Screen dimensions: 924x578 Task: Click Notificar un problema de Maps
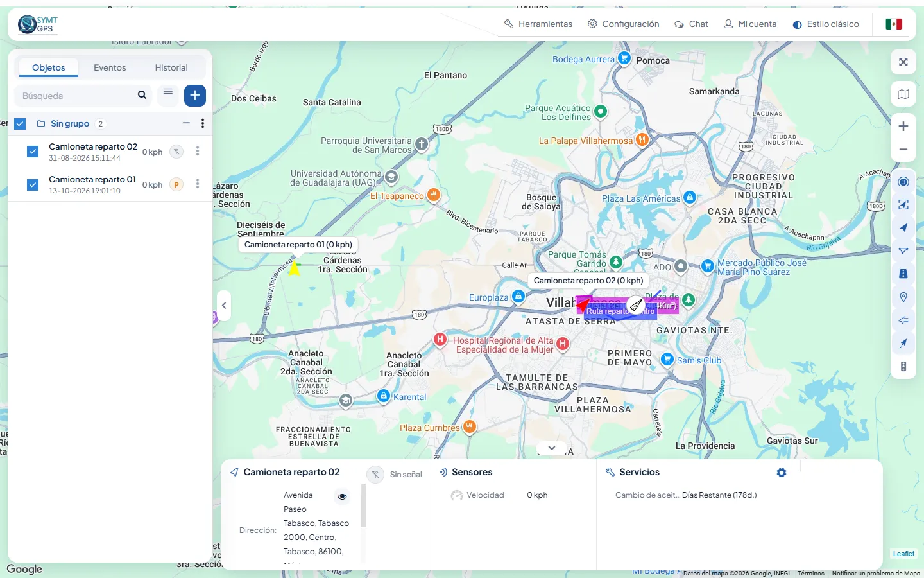[876, 574]
